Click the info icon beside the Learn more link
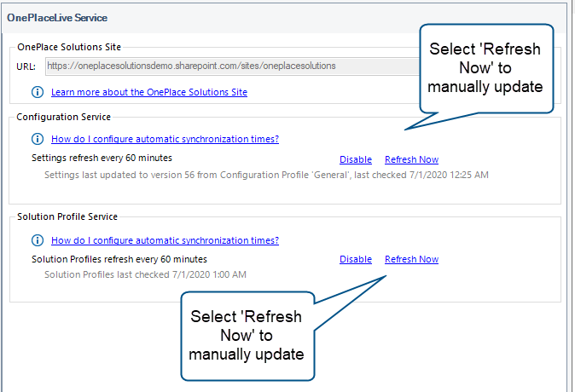575x392 pixels. (x=38, y=91)
